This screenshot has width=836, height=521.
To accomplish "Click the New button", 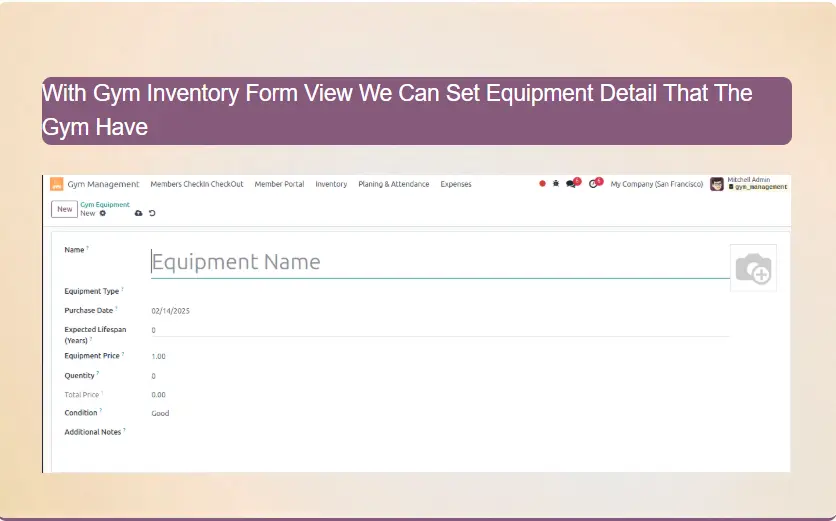I will pyautogui.click(x=64, y=209).
